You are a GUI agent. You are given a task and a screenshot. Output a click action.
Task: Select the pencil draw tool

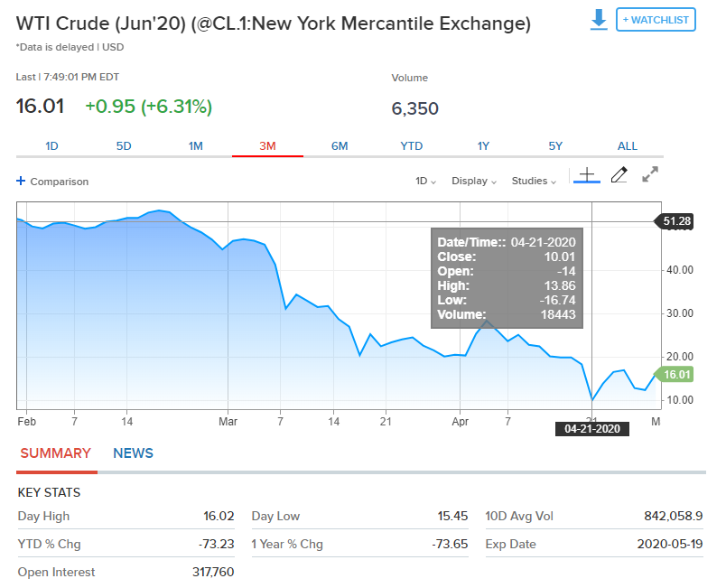click(x=619, y=175)
